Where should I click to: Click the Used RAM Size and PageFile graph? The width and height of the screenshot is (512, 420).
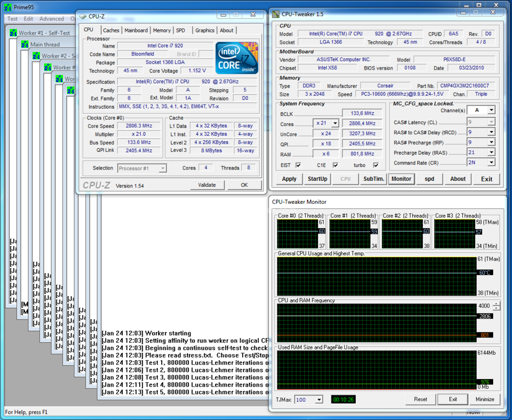376,370
